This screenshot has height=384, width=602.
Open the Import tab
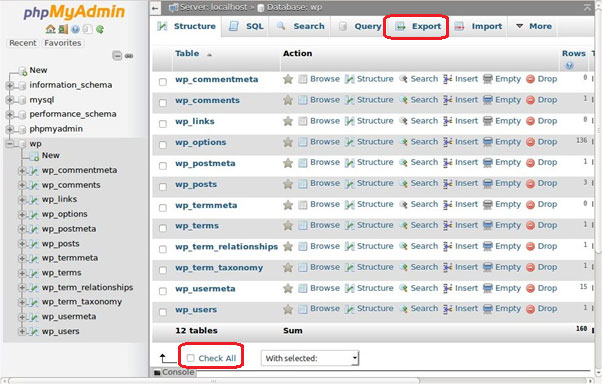click(478, 26)
